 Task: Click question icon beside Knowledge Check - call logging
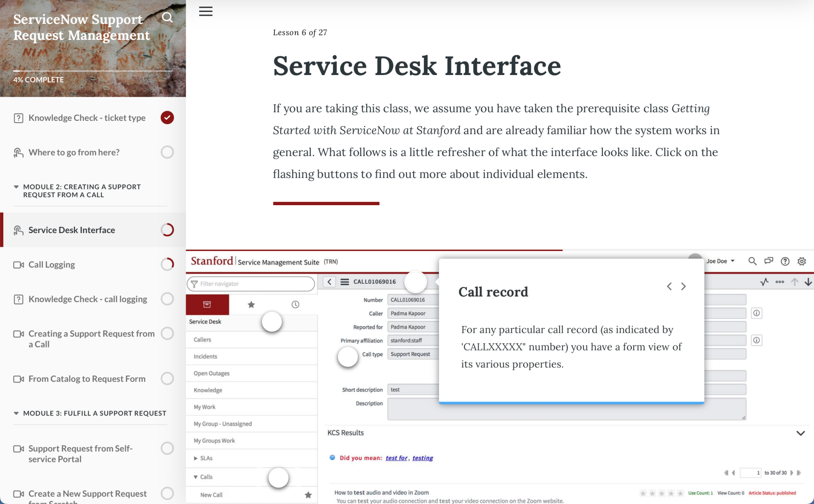click(18, 299)
